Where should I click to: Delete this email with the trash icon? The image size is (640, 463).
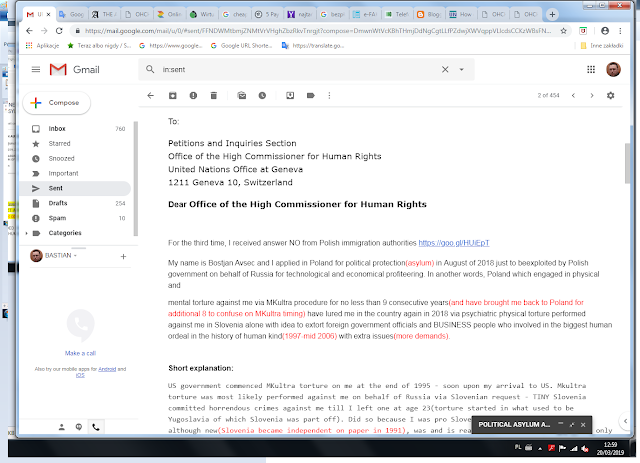pyautogui.click(x=213, y=96)
